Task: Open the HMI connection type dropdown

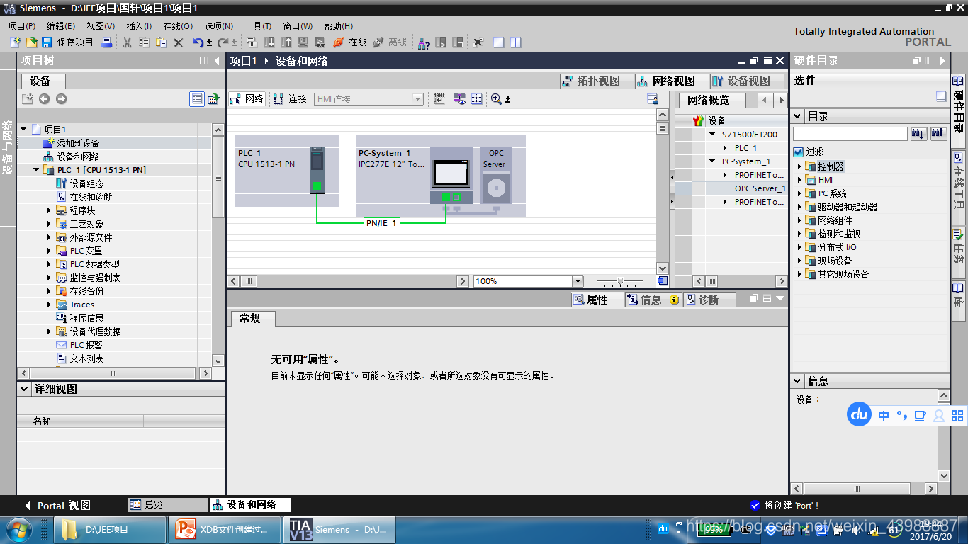Action: coord(417,99)
